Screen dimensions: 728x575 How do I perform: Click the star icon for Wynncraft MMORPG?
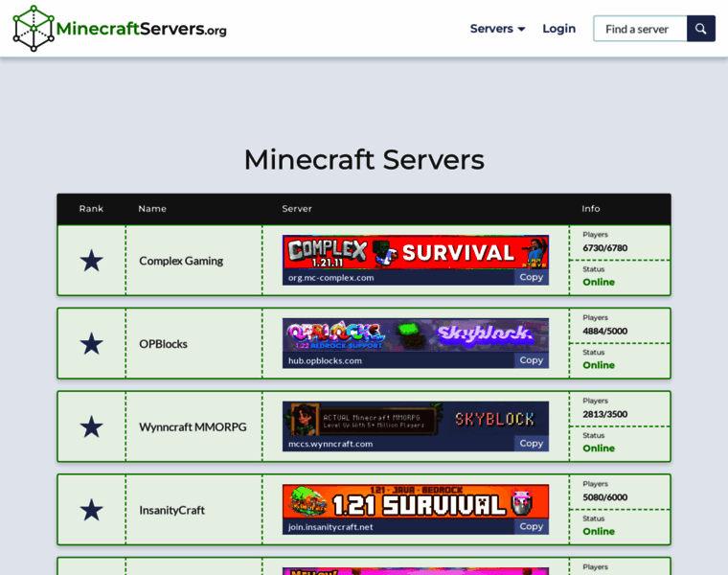[x=91, y=426]
